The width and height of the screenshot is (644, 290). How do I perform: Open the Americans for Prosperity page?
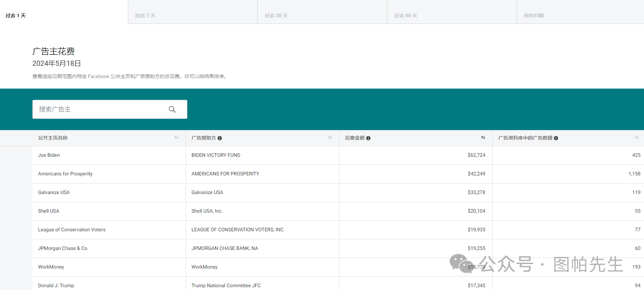tap(65, 174)
